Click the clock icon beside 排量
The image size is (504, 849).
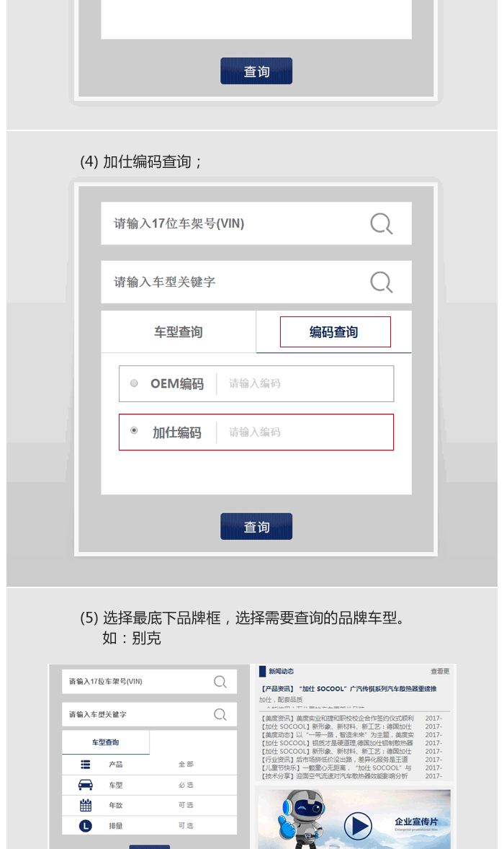(x=86, y=826)
